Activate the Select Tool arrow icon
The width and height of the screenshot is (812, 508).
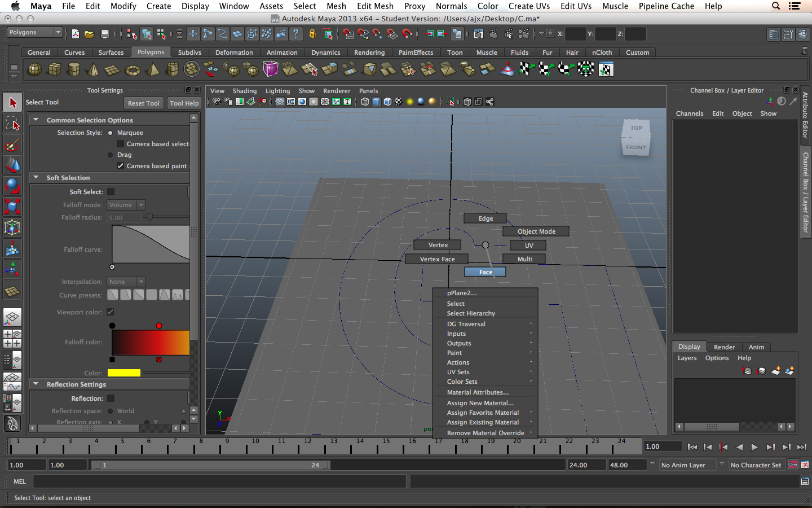[x=12, y=103]
